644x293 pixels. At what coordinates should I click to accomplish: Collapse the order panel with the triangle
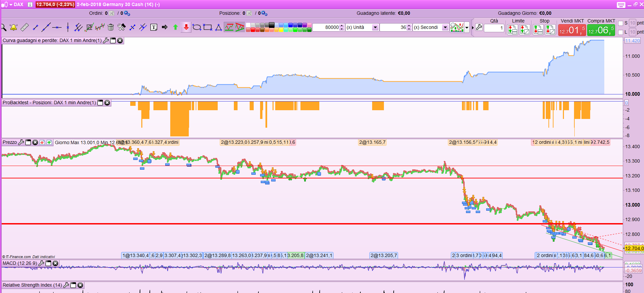pos(473,28)
